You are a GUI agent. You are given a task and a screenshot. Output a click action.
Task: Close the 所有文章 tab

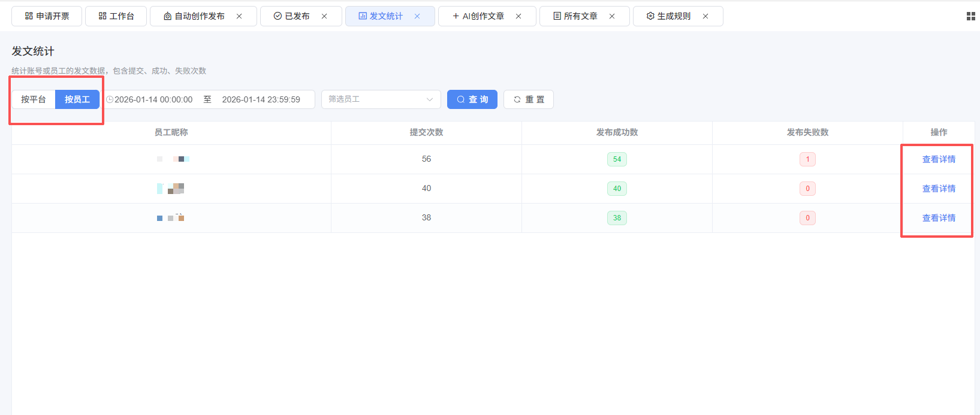click(612, 16)
